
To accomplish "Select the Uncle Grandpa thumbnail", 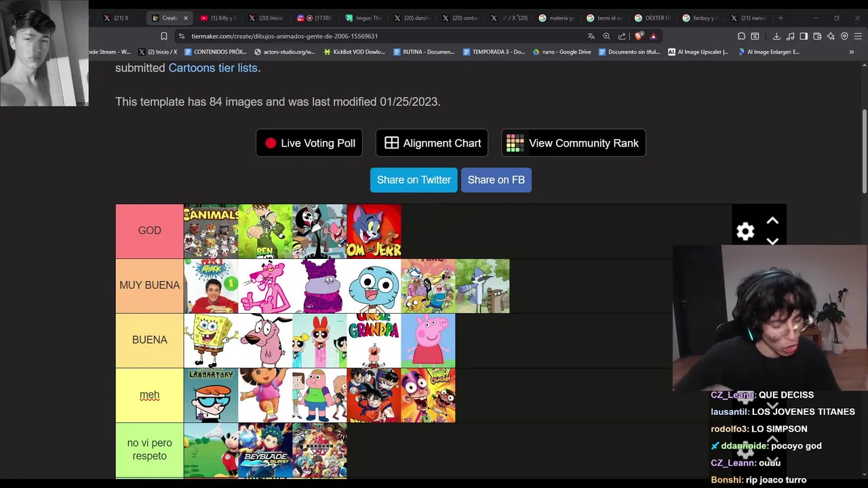I will (374, 340).
